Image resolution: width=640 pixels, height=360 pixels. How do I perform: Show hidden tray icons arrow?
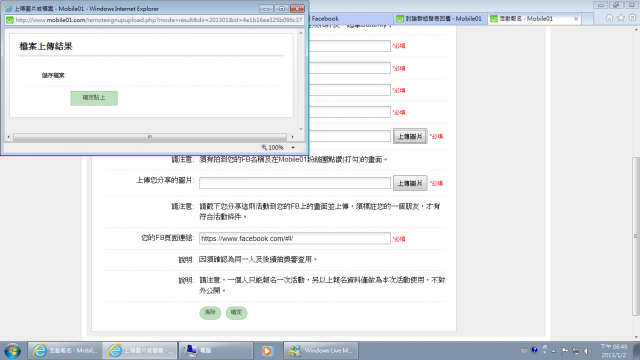pyautogui.click(x=554, y=351)
